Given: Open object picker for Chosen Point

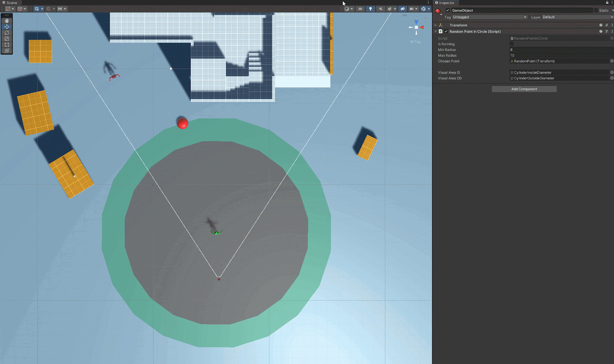Looking at the screenshot, I should tap(612, 61).
